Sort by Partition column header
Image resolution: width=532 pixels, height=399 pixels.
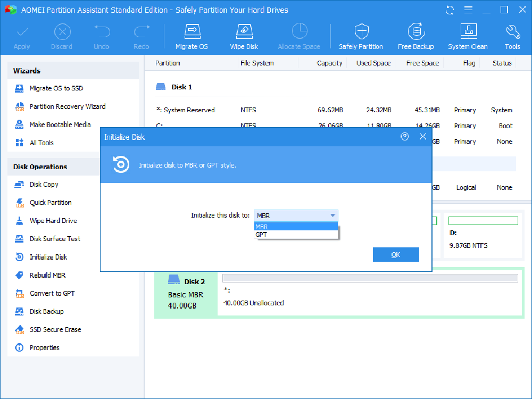[x=168, y=63]
